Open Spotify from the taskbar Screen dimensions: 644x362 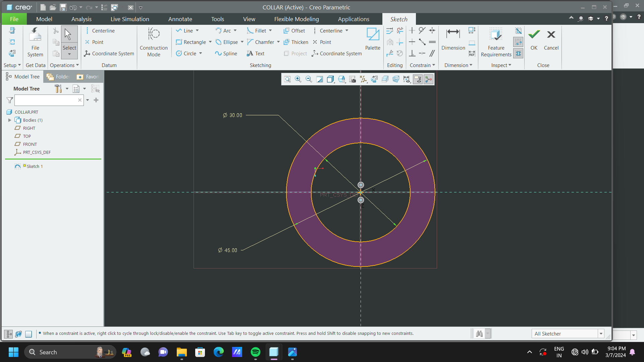(x=256, y=352)
